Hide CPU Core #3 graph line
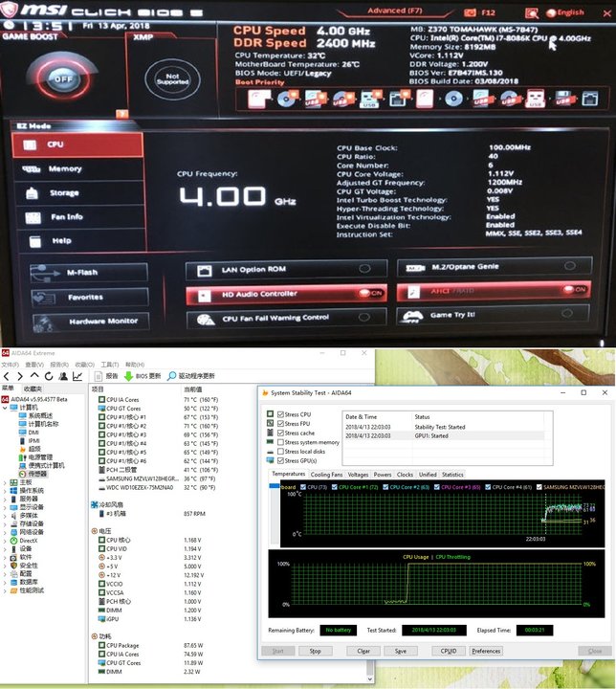 [437, 487]
